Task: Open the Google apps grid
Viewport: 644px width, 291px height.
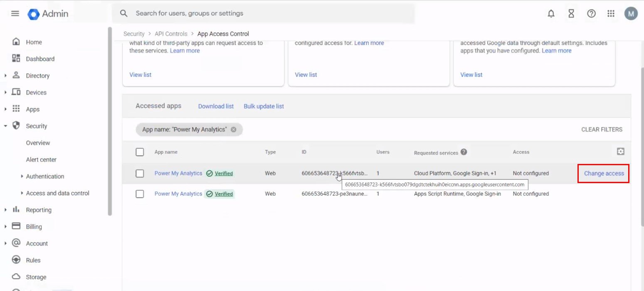Action: [x=611, y=14]
